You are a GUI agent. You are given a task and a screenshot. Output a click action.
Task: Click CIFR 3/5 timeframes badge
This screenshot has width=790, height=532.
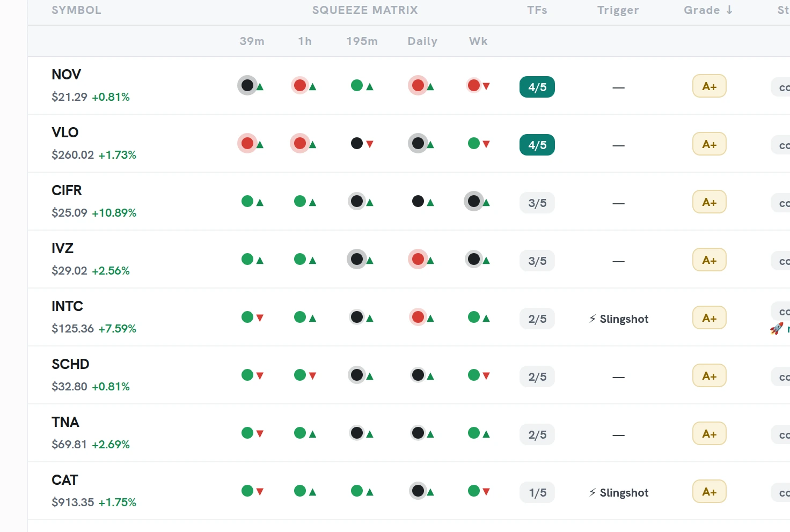pos(537,203)
